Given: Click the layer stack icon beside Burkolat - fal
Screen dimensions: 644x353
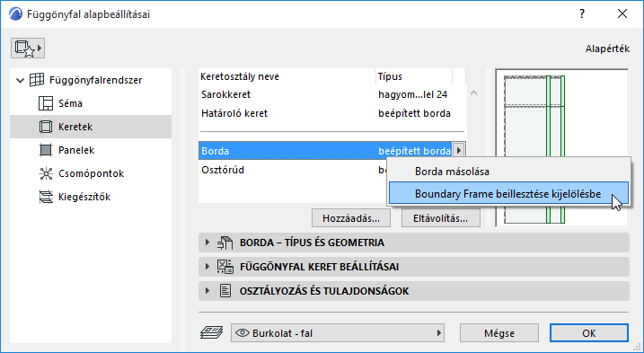Looking at the screenshot, I should (x=211, y=332).
